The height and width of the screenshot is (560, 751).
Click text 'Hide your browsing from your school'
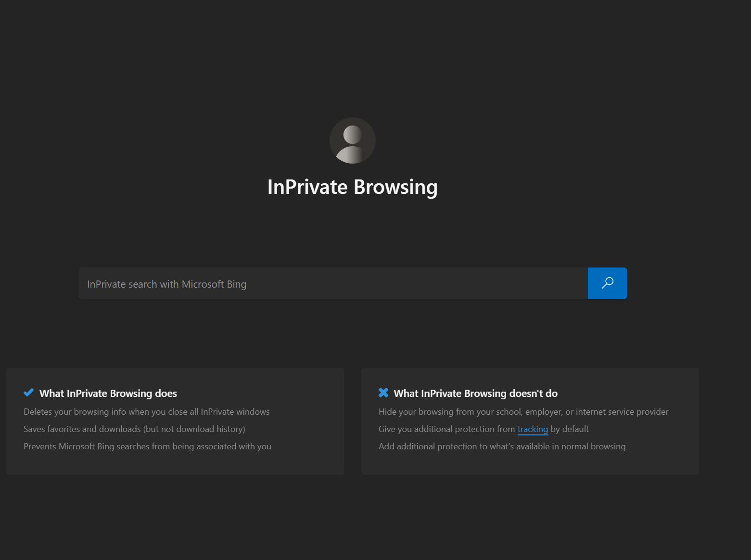tap(450, 412)
